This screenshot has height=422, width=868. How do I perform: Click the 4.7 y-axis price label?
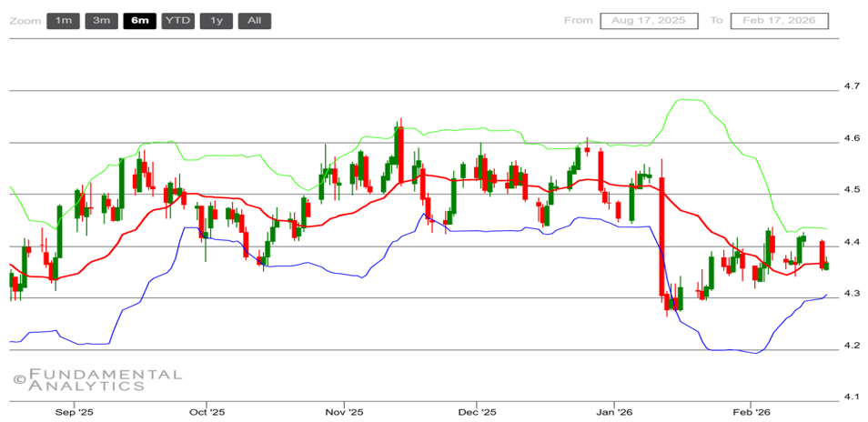[852, 85]
